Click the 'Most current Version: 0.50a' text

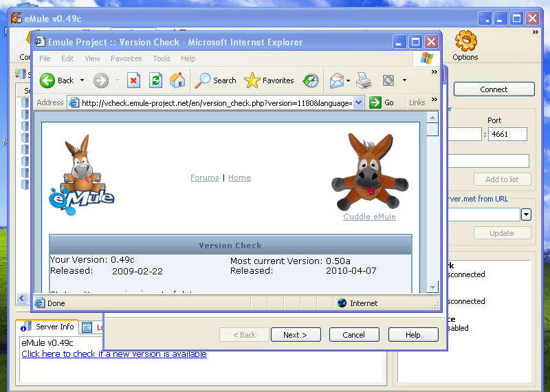(290, 261)
